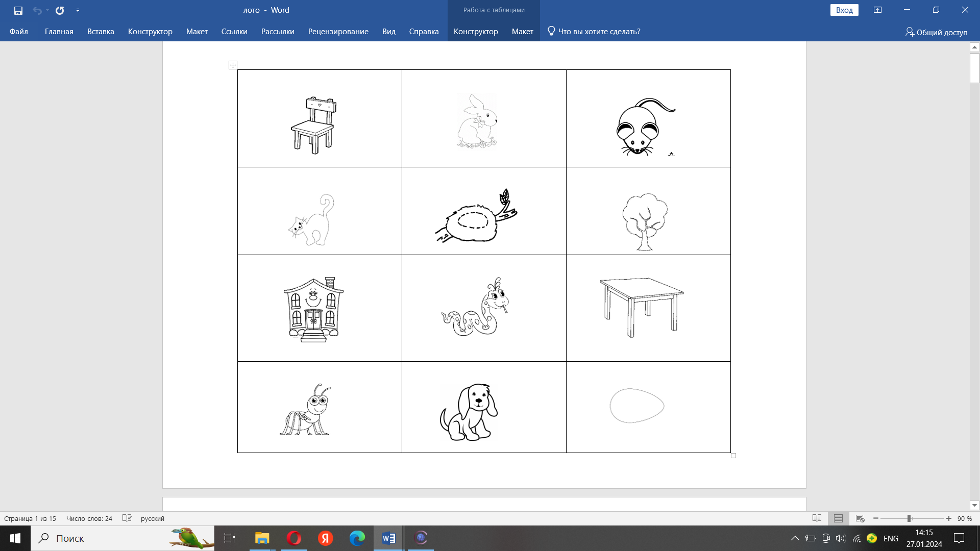The image size is (980, 551).
Task: Select the house picture
Action: point(313,310)
